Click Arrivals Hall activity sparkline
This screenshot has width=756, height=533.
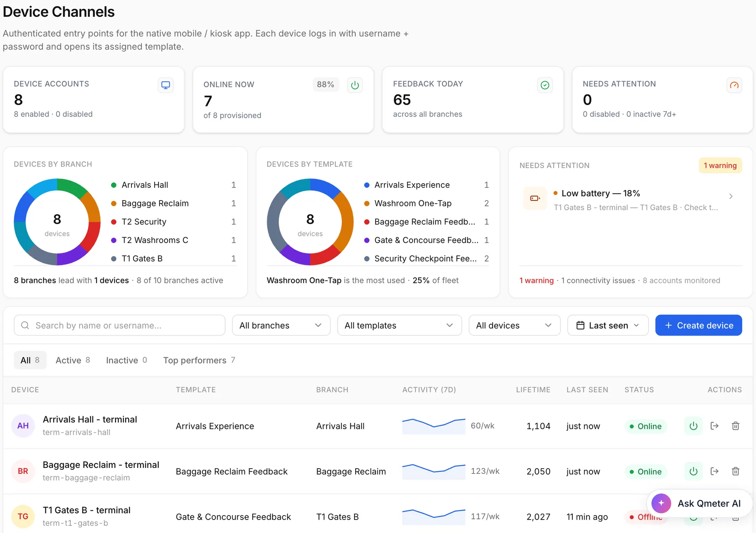tap(434, 426)
